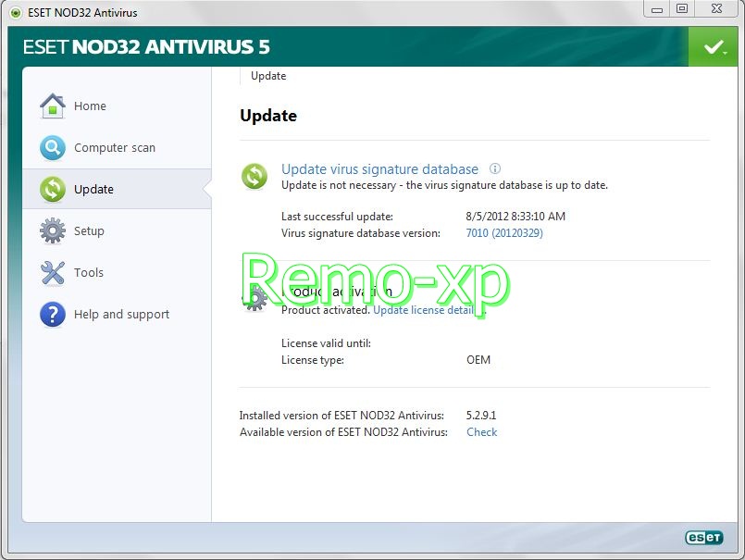Click the 'License type:' label
The height and width of the screenshot is (560, 745).
click(313, 360)
